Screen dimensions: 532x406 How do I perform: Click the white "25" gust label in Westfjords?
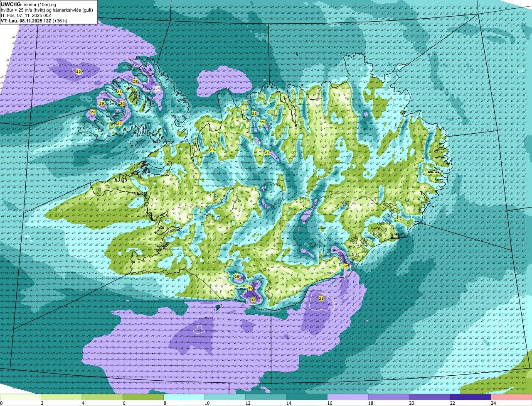pyautogui.click(x=158, y=89)
